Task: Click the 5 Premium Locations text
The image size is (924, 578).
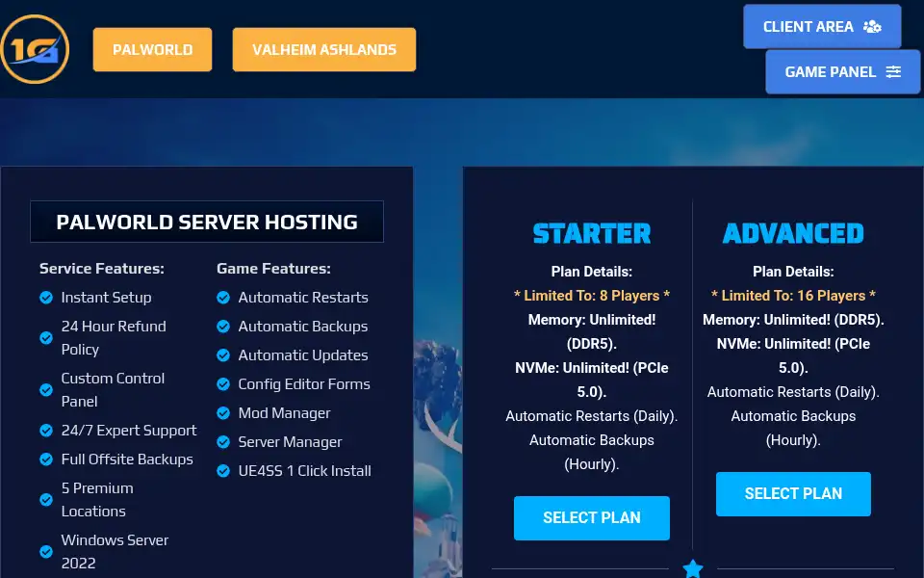Action: [97, 500]
